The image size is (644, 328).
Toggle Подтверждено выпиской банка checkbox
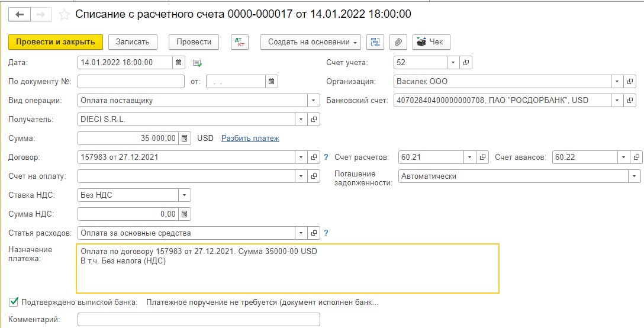[x=14, y=303]
